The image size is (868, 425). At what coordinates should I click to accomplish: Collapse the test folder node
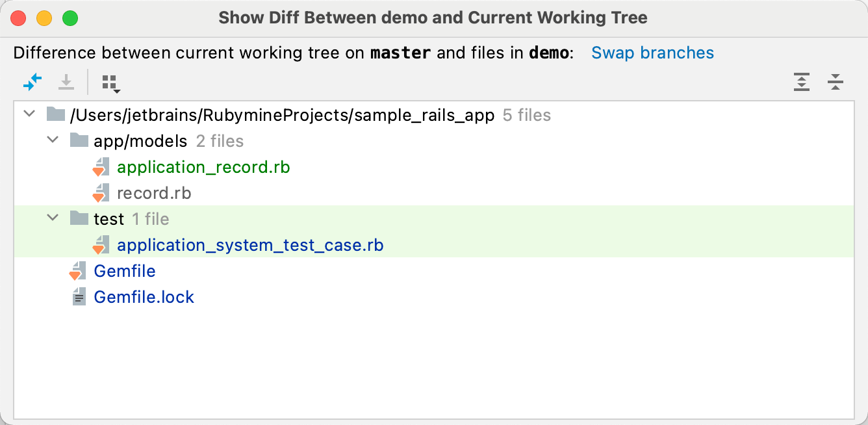(53, 218)
